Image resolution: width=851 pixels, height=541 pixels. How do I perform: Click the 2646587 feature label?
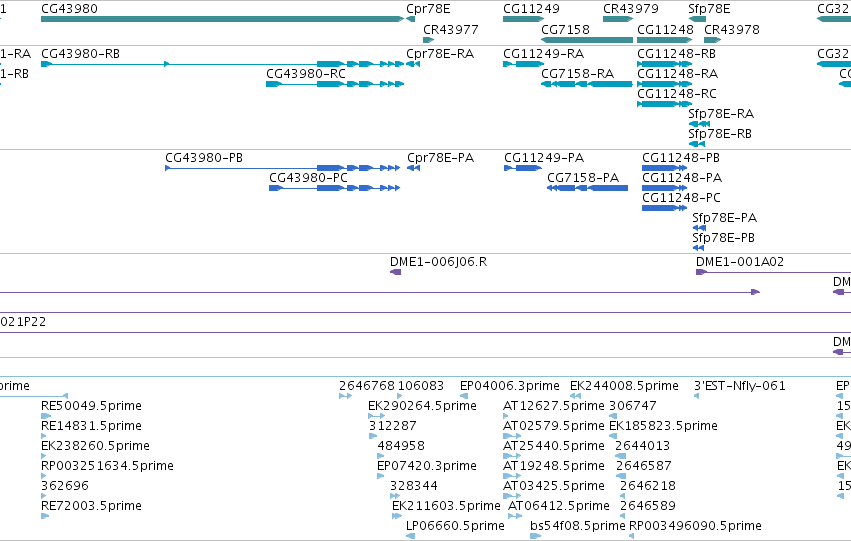tap(644, 466)
